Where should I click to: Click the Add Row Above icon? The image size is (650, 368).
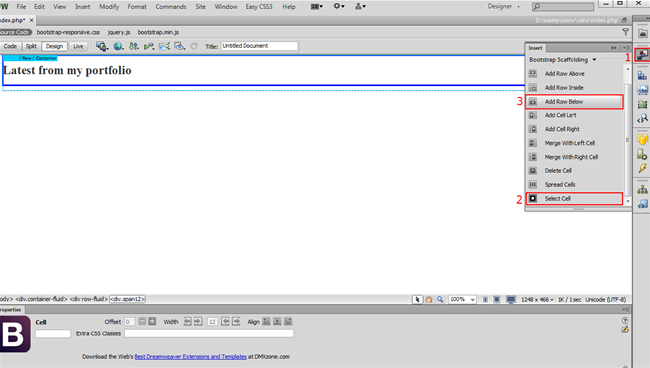533,74
